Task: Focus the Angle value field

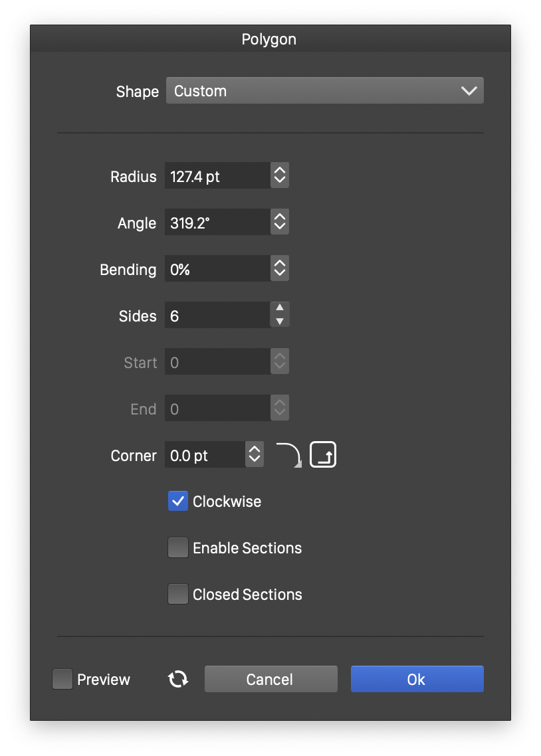Action: pos(217,223)
